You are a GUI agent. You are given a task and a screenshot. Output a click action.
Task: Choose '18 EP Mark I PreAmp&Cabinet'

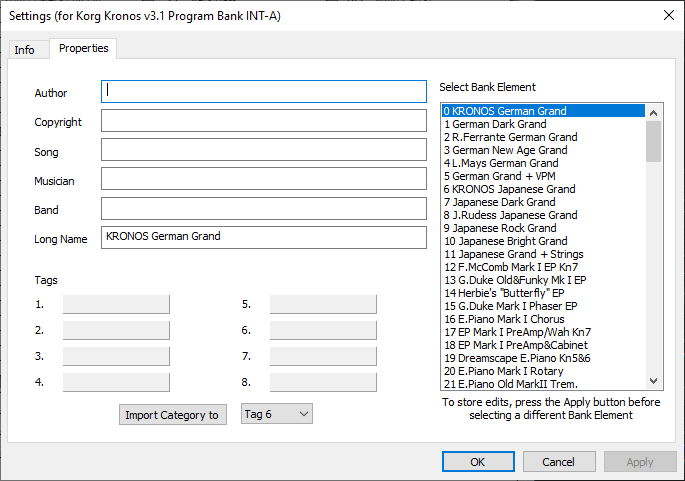coord(543,345)
